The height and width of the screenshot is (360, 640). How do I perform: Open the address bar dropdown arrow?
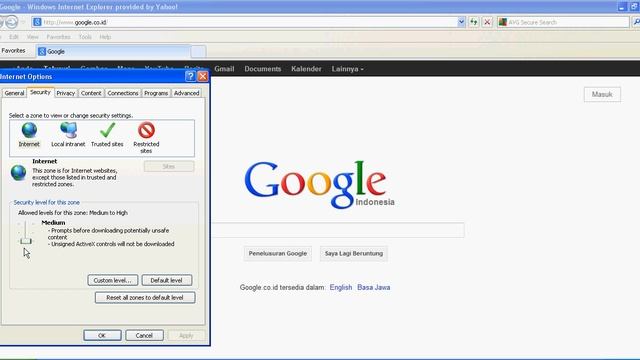(461, 22)
